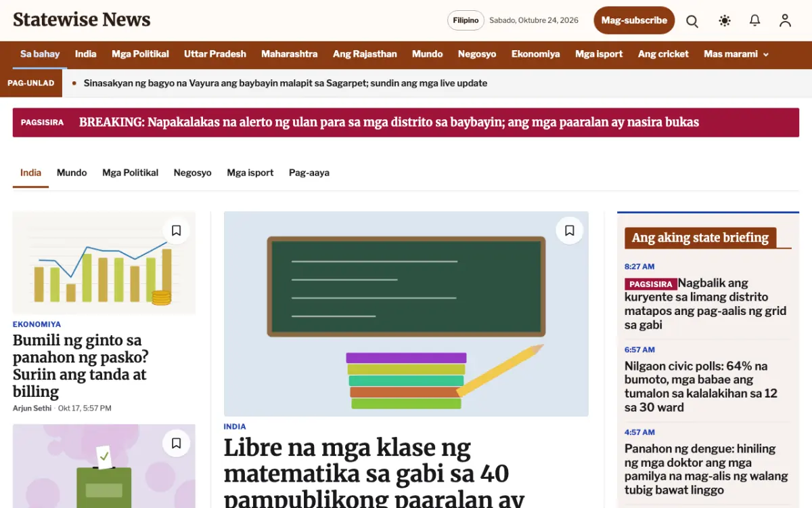This screenshot has height=508, width=812.
Task: Open Negosyo in the main navigation bar
Action: (x=477, y=54)
